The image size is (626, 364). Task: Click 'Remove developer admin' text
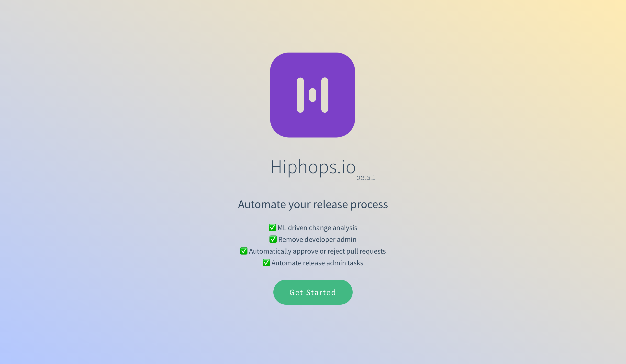click(x=317, y=239)
